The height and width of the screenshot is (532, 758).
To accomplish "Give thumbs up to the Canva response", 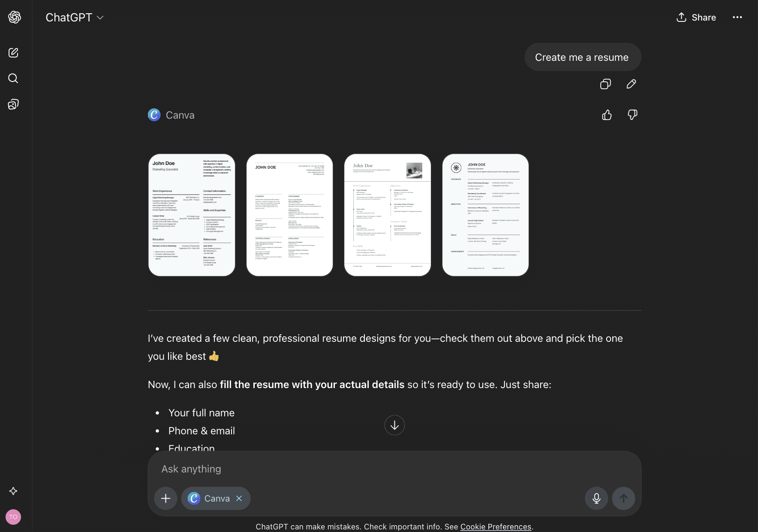I will 607,115.
